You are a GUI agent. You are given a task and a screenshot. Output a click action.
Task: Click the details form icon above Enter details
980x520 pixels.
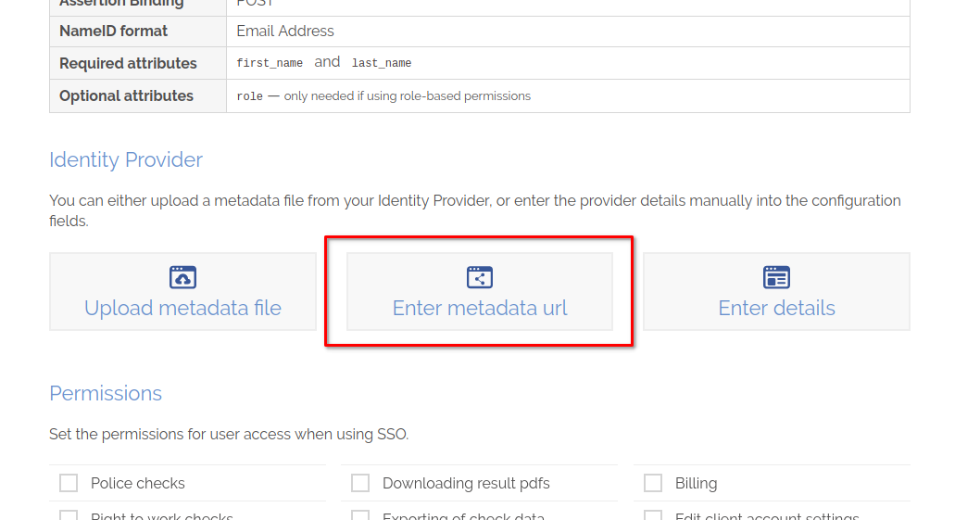[776, 277]
